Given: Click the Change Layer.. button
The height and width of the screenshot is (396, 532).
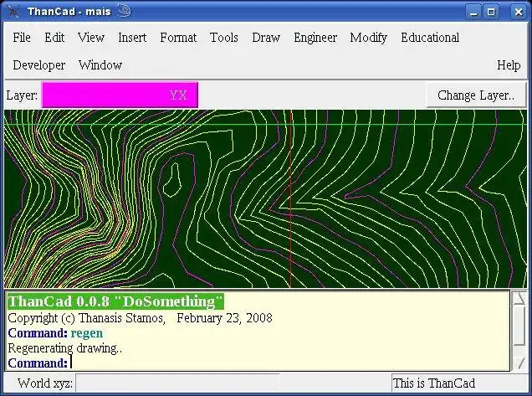Looking at the screenshot, I should (x=476, y=95).
